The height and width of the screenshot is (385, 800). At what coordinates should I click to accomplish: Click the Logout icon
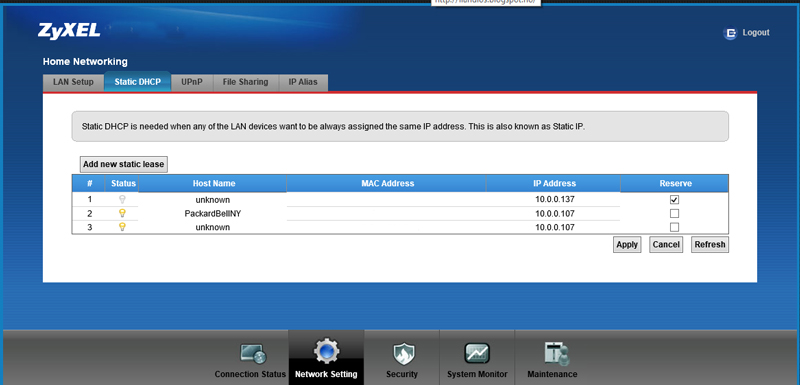pos(730,34)
